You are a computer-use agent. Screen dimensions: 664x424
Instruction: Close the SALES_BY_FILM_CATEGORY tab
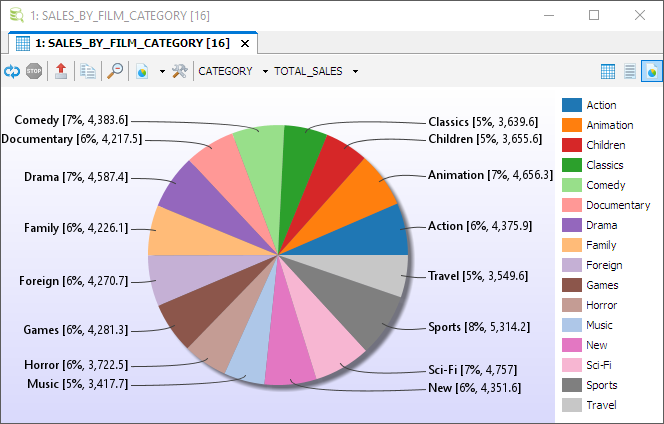point(246,44)
